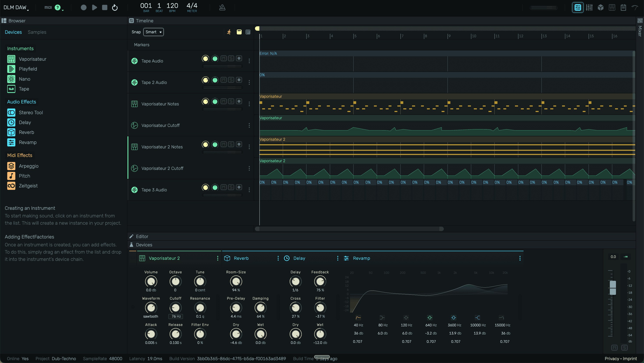Screen dimensions: 644x363
Task: Open the Snap Smart dropdown
Action: click(154, 32)
